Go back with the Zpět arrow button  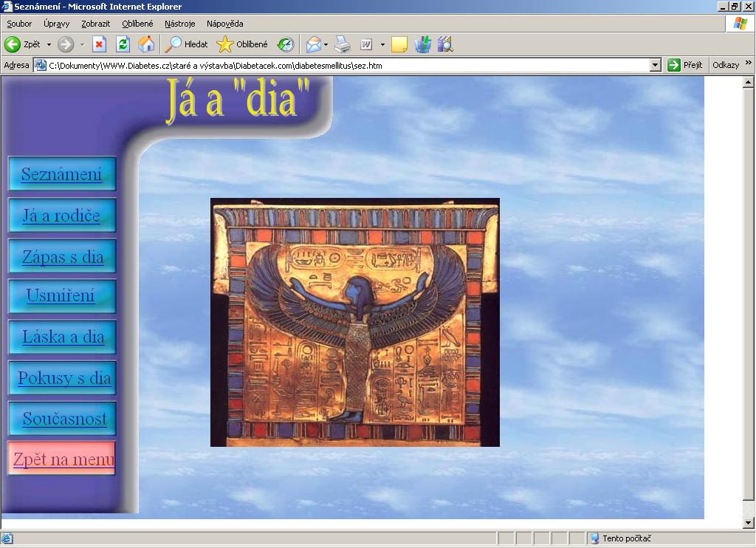point(22,44)
